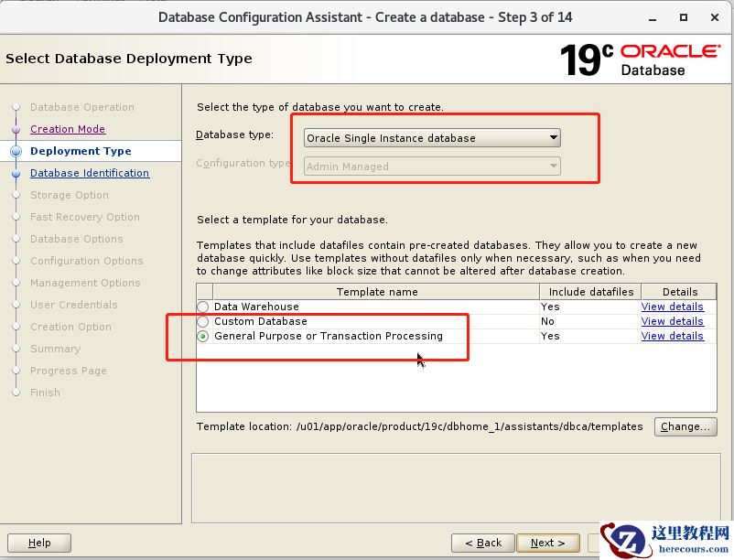Select General Purpose or Transaction Processing radio
The image size is (734, 560).
click(x=202, y=337)
